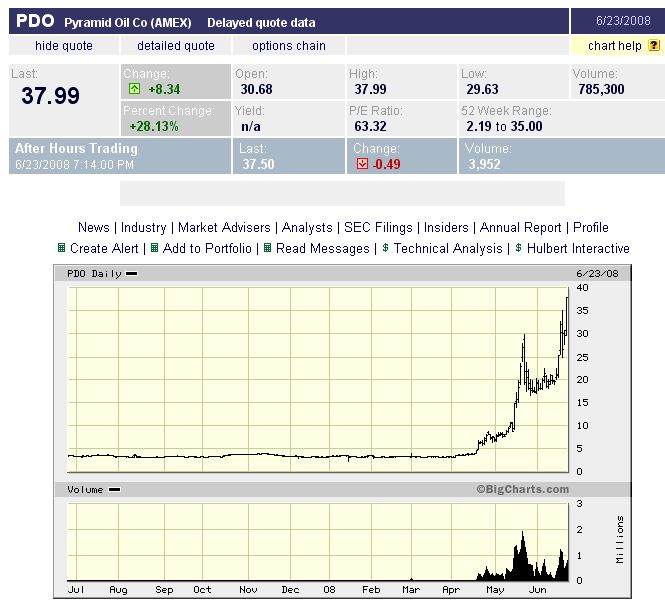Click the green up-arrow change icon
Viewport: 665px width, 609px height.
[134, 89]
